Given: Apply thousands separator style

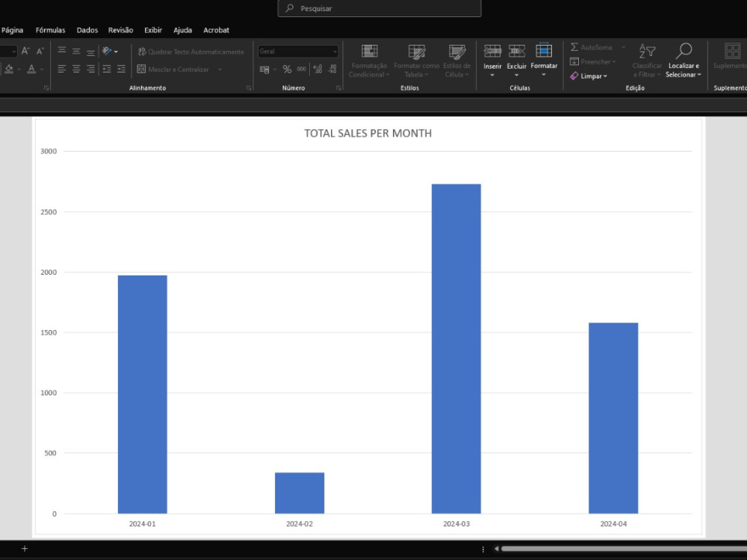Looking at the screenshot, I should click(301, 69).
